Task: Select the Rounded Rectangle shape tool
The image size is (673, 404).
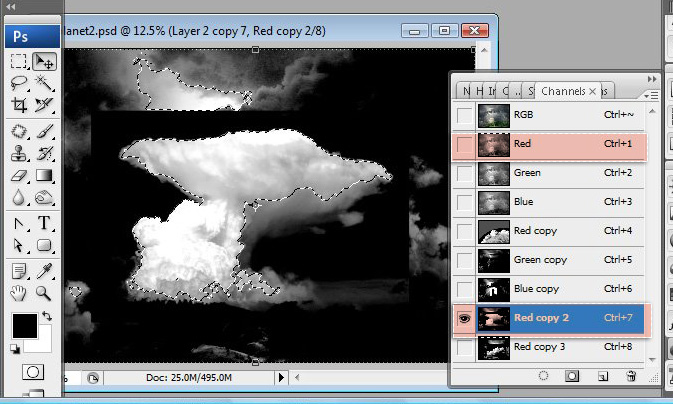Action: tap(44, 245)
